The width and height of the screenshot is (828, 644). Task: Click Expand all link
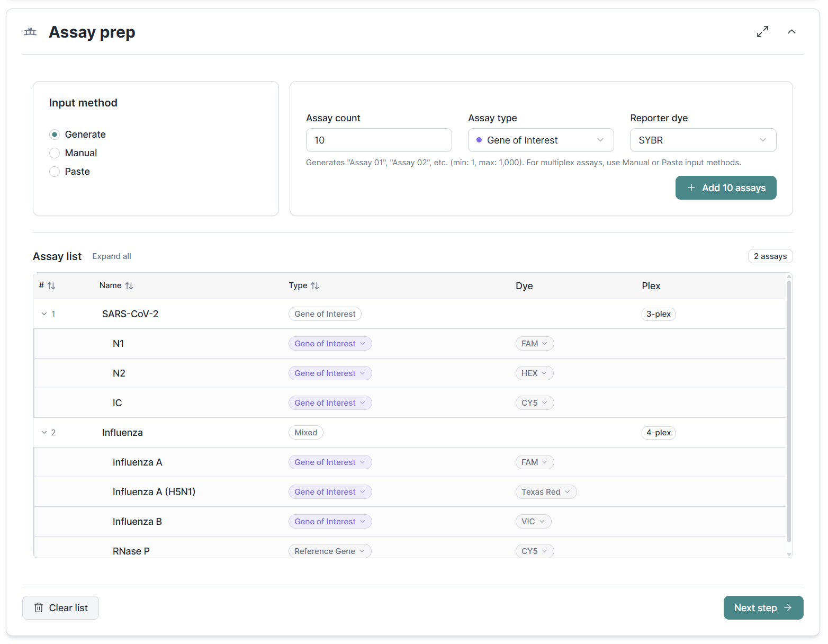click(x=112, y=256)
